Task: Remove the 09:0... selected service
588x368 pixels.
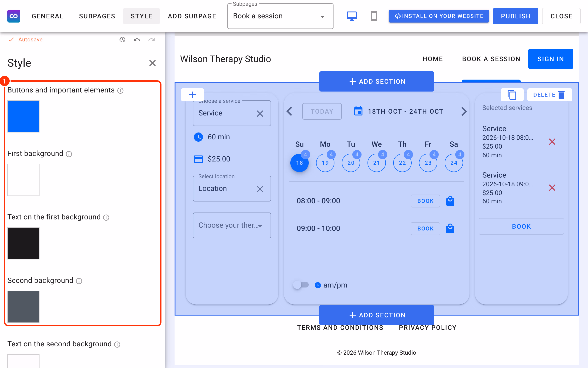Action: click(x=552, y=188)
